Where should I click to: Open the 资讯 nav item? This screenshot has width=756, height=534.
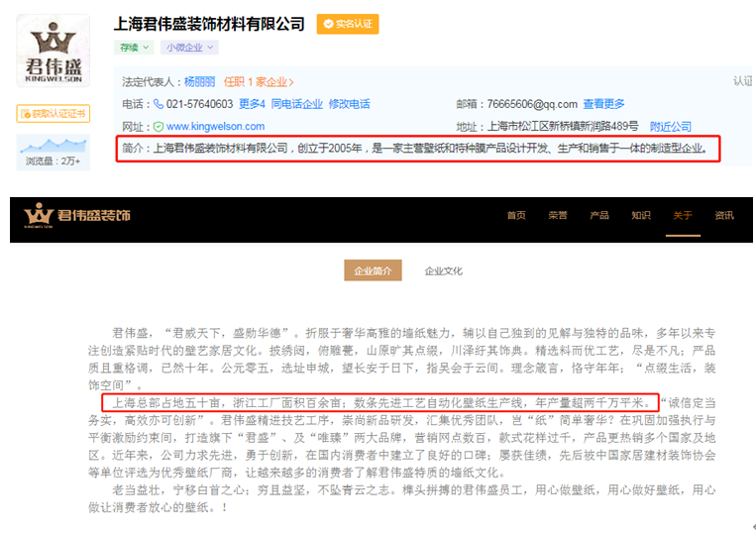pyautogui.click(x=724, y=215)
